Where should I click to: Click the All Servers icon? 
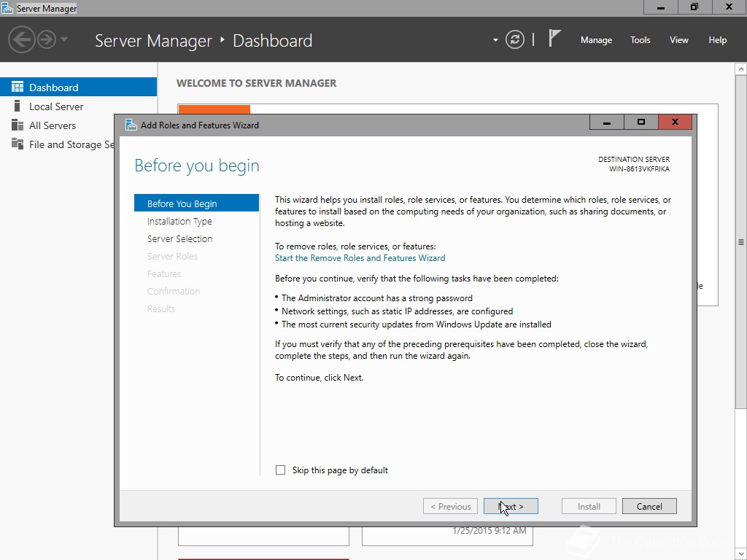(x=18, y=125)
